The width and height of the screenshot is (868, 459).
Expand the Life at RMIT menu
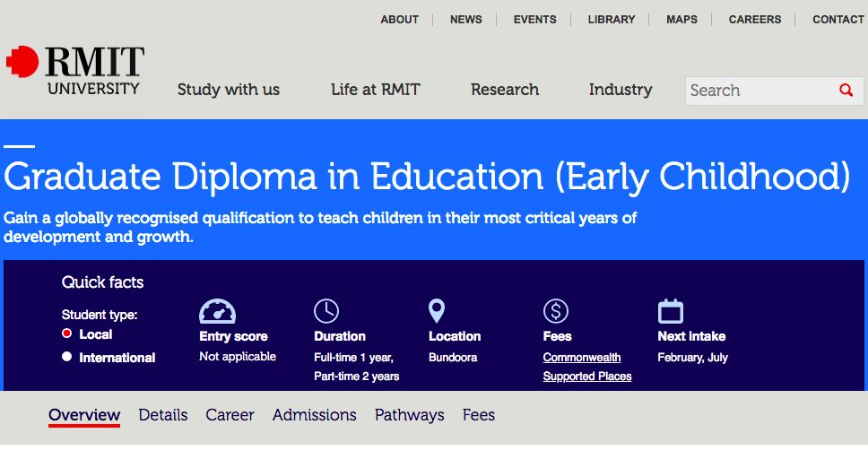375,90
